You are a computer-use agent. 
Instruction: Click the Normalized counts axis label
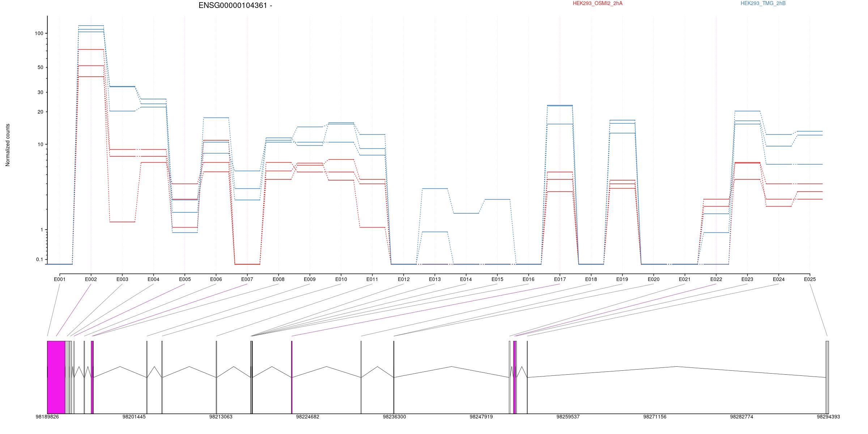8,145
